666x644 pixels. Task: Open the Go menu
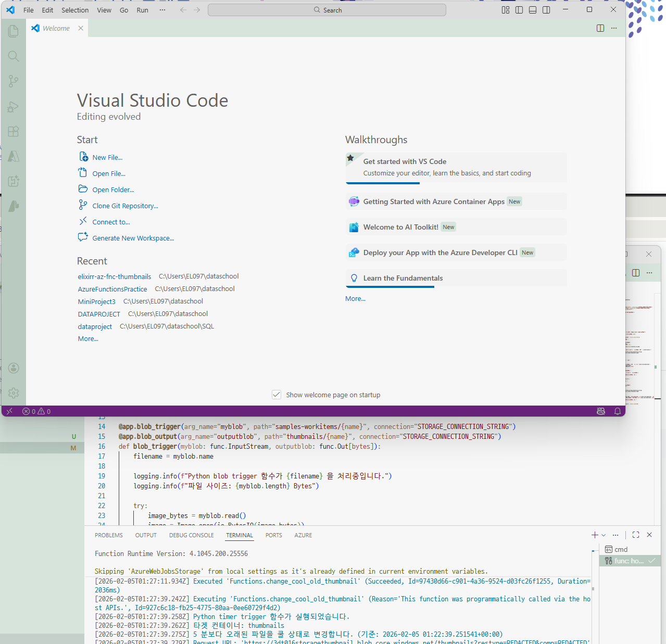pyautogui.click(x=124, y=10)
